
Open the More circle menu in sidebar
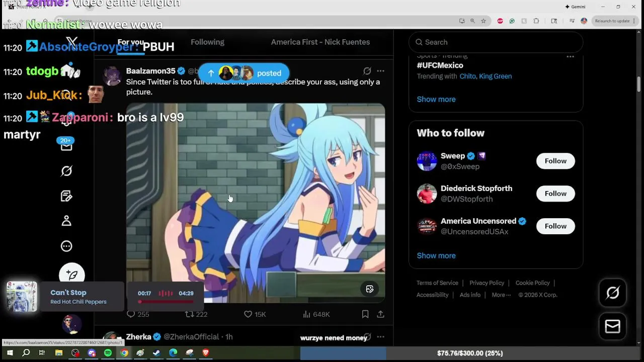click(66, 246)
